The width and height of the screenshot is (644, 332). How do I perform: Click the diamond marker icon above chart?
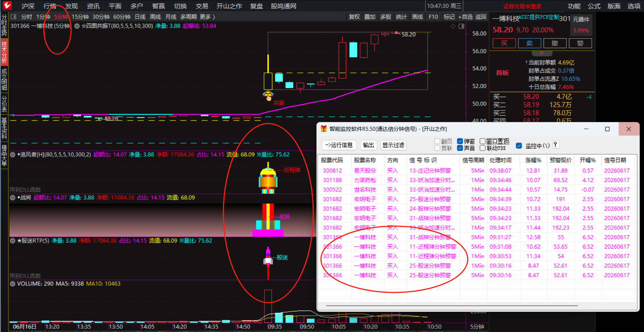(x=453, y=26)
